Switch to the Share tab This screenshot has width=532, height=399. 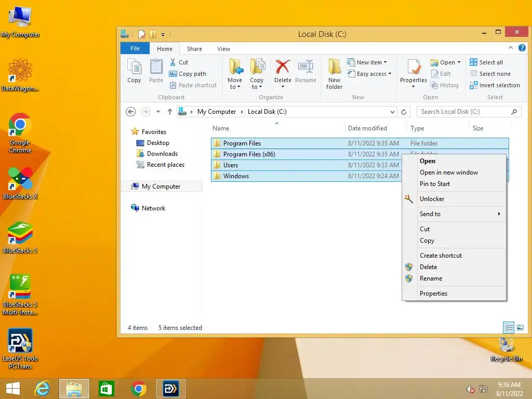[x=194, y=48]
